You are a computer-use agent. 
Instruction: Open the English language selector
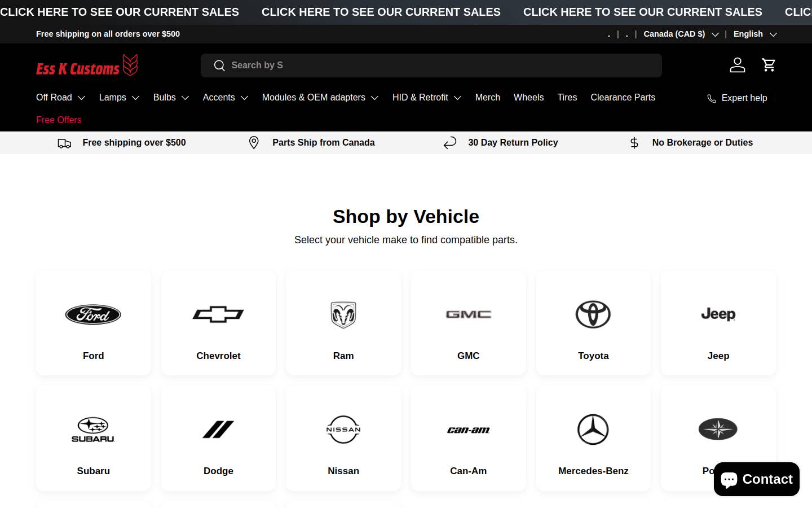pyautogui.click(x=755, y=34)
